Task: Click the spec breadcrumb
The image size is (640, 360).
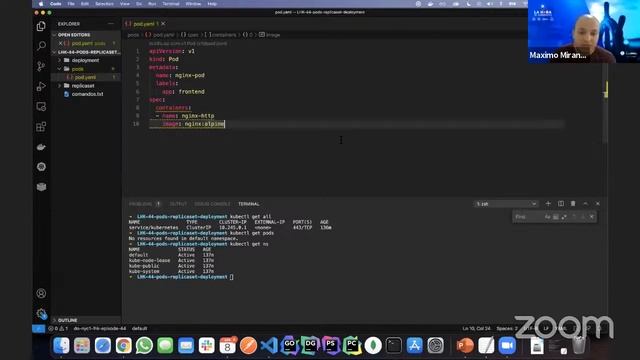Action: pos(190,35)
